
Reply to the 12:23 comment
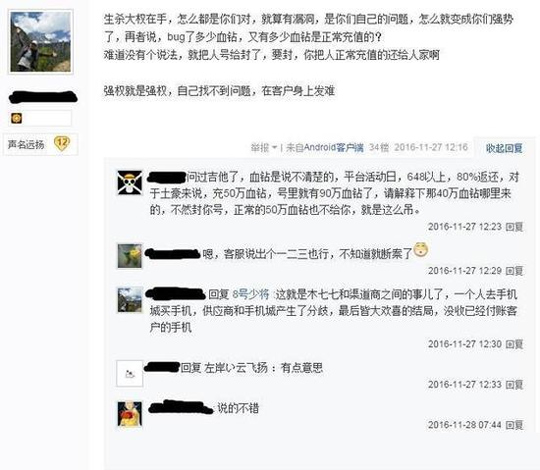(x=515, y=227)
